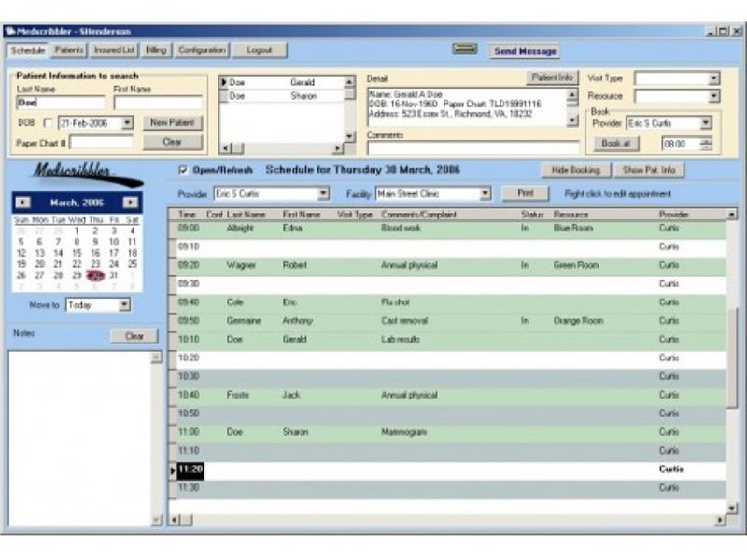The height and width of the screenshot is (560, 747).
Task: Click inside the Notes text area
Action: [79, 439]
